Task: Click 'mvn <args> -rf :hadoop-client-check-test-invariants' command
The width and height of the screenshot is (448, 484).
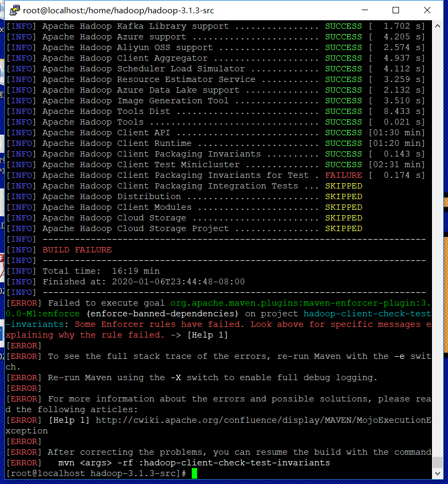Action: 194,463
